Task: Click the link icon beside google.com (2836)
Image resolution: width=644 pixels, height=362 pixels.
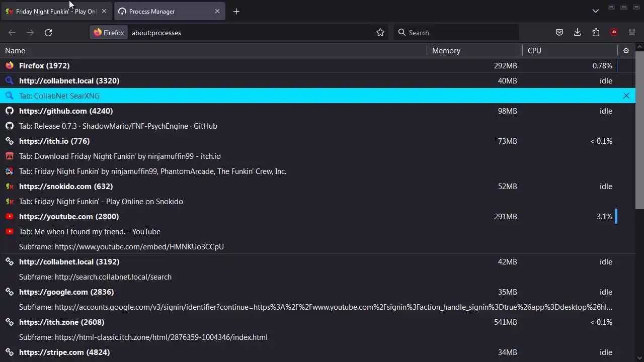Action: click(10, 292)
